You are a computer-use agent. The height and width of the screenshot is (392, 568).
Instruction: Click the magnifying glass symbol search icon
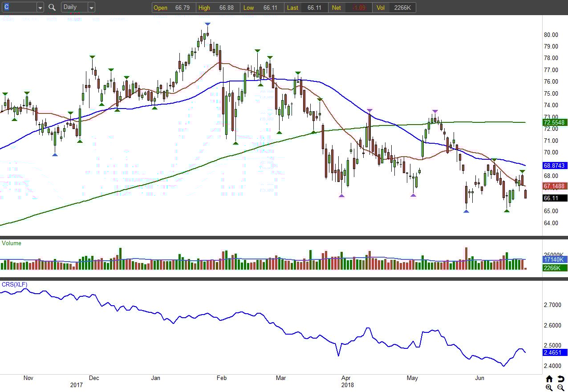(x=52, y=7)
